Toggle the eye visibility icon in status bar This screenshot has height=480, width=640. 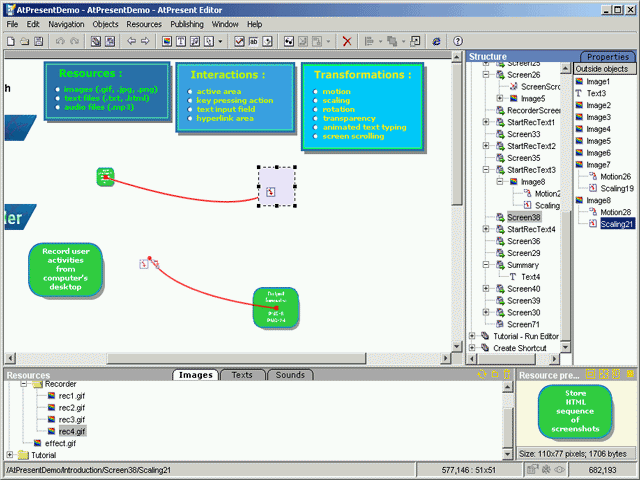click(560, 470)
